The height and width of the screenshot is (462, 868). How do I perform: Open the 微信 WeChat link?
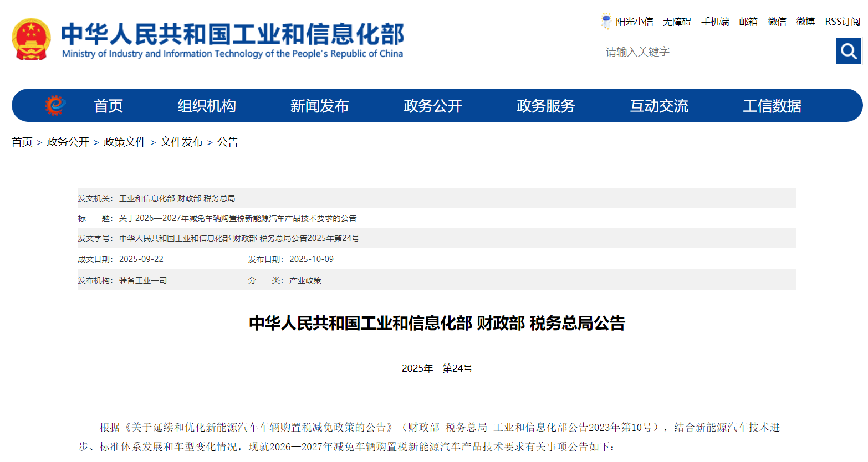click(777, 21)
